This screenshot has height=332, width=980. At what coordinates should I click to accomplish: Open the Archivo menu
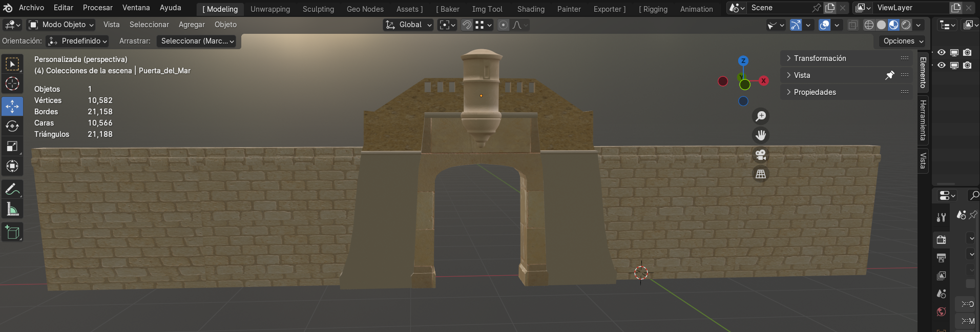31,8
